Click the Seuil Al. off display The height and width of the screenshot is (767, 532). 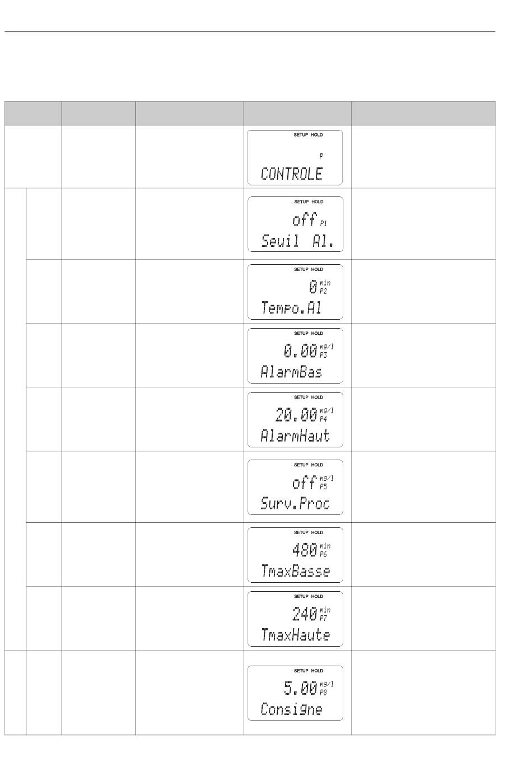point(295,225)
